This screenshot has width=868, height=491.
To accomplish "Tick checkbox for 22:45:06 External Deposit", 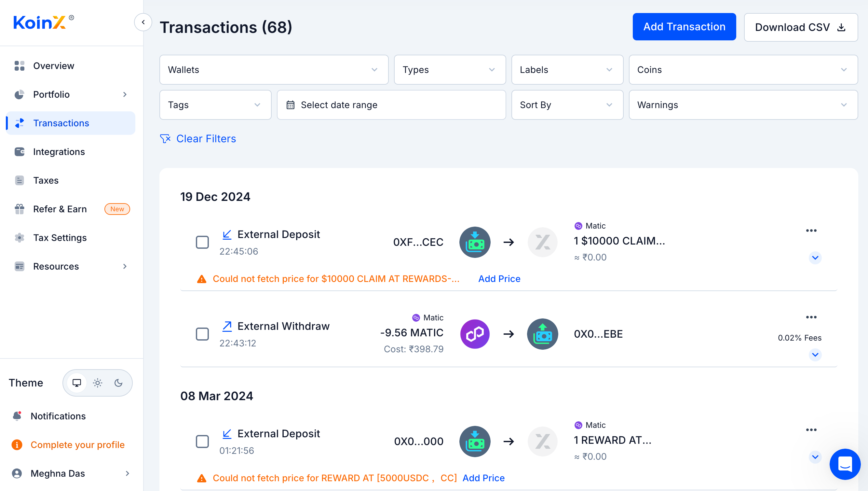I will pos(202,242).
